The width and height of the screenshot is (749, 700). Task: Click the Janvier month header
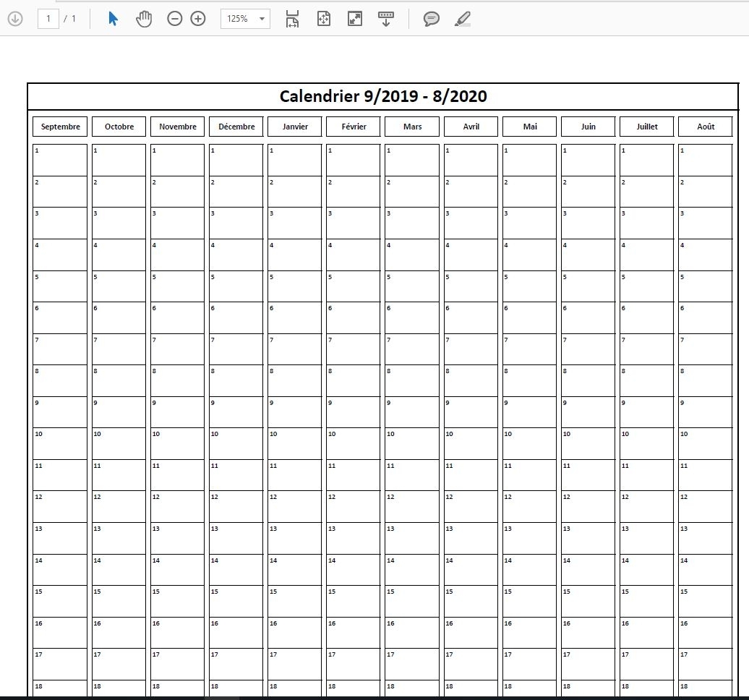295,127
